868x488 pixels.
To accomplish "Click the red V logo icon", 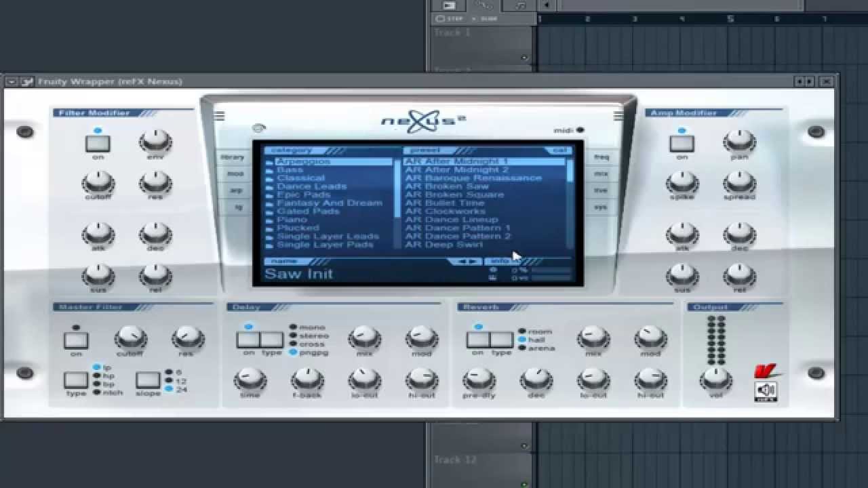I will (767, 371).
